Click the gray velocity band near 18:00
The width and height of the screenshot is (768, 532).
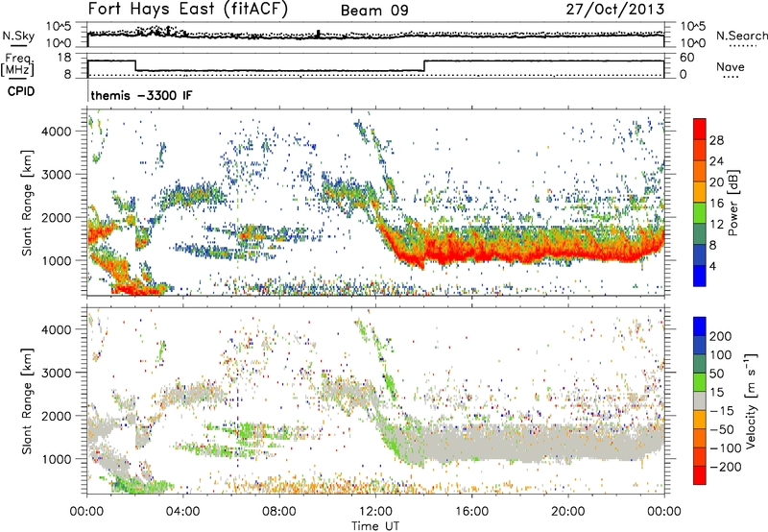click(x=519, y=444)
